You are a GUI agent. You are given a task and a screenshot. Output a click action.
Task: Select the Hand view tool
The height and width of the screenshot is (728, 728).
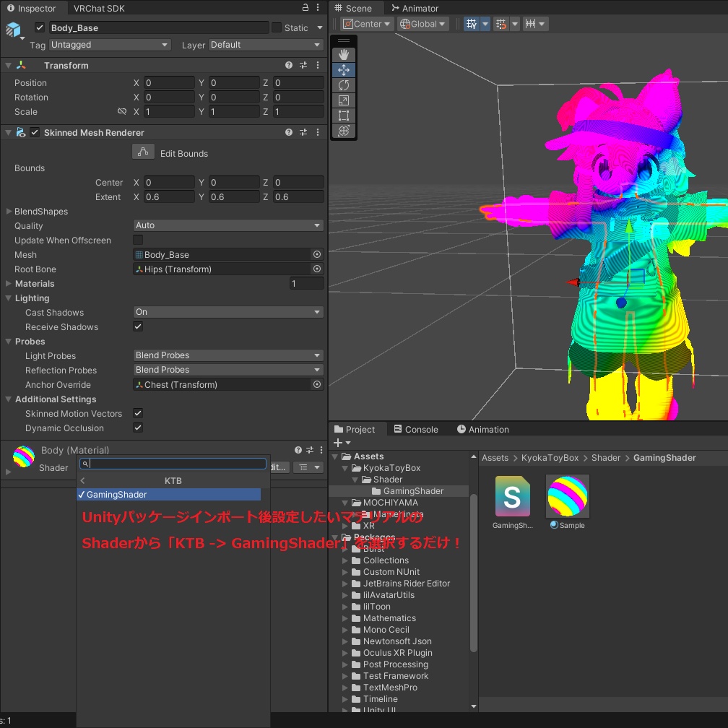click(x=344, y=55)
